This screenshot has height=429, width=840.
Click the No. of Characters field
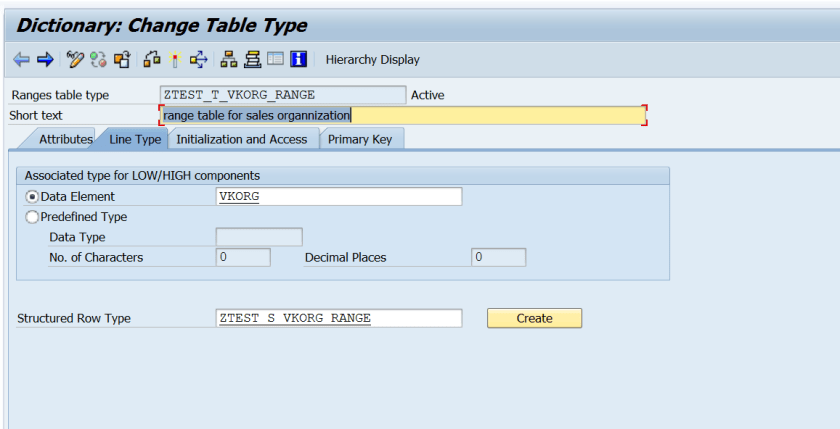coord(243,257)
